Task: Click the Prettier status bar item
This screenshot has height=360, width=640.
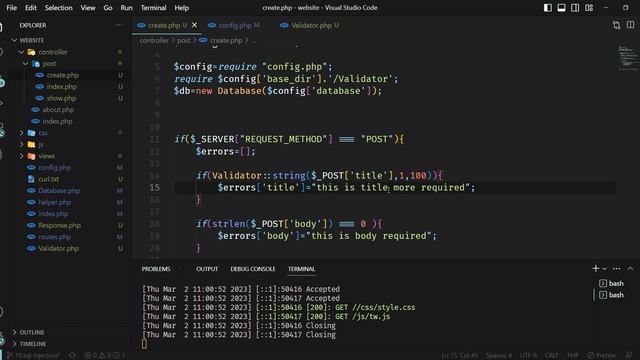Action: point(602,356)
